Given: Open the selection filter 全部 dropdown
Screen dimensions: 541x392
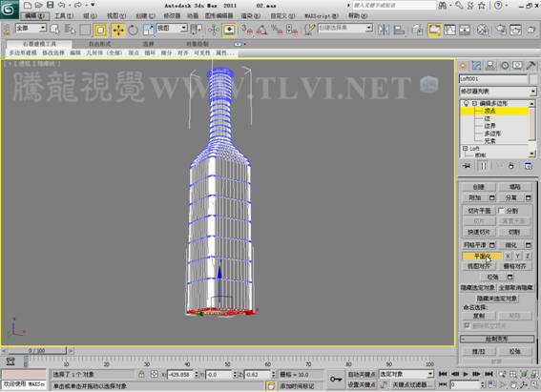Looking at the screenshot, I should 31,28.
